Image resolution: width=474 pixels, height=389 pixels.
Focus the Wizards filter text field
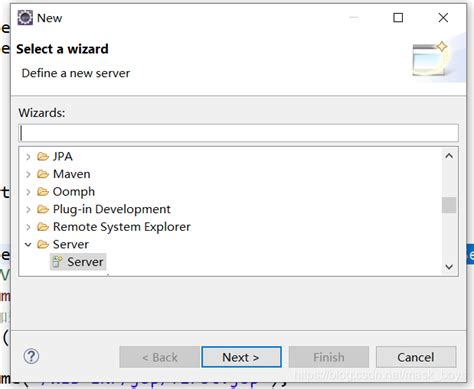238,133
